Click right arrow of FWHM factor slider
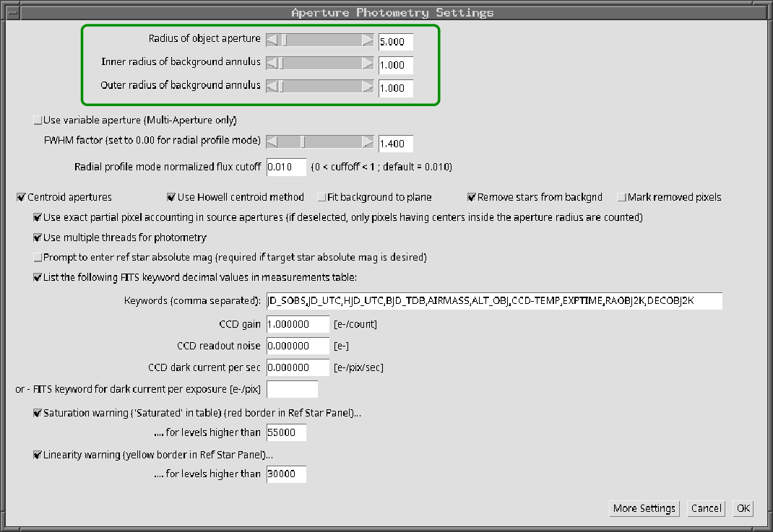773x532 pixels. (x=368, y=141)
